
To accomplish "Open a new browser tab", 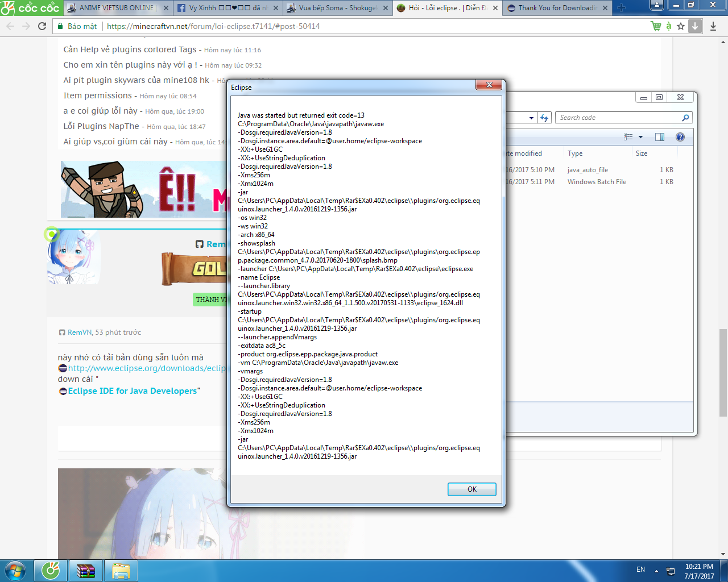I will [x=621, y=8].
